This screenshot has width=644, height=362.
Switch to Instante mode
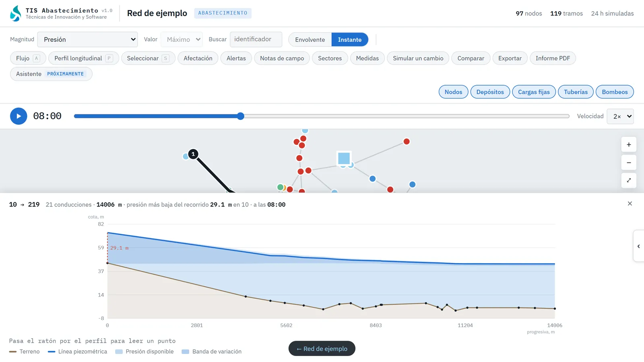coord(350,39)
